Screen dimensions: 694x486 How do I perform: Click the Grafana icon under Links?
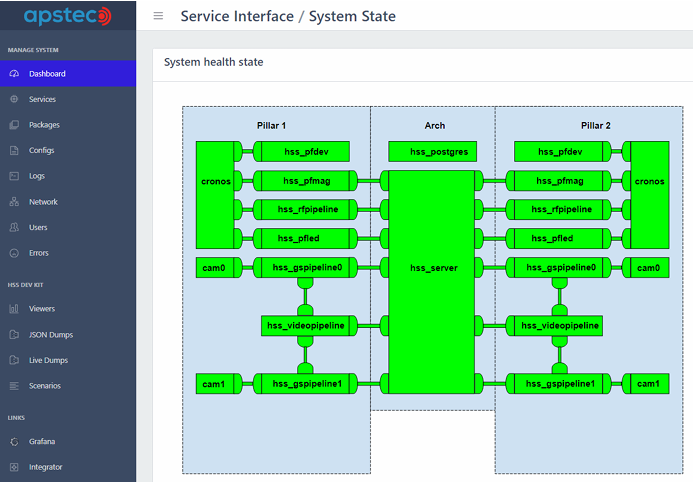[14, 441]
